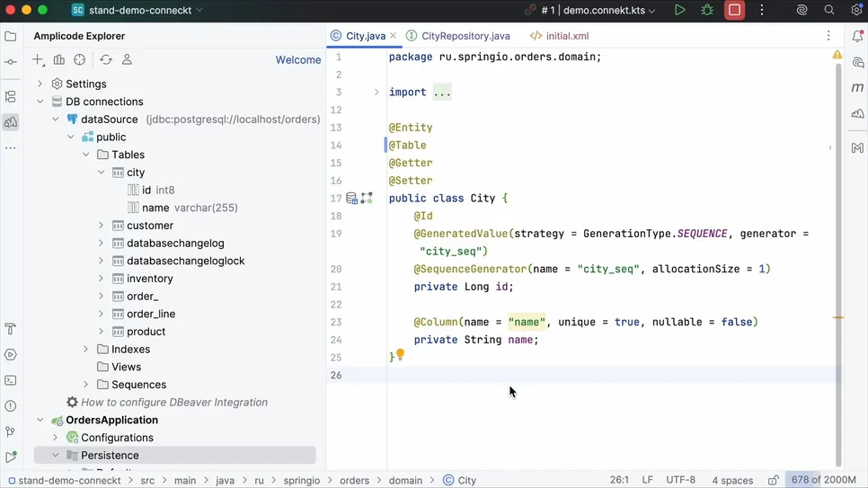Image resolution: width=868 pixels, height=488 pixels.
Task: Select the Amplicode Explorer sidebar icon
Action: (x=11, y=122)
